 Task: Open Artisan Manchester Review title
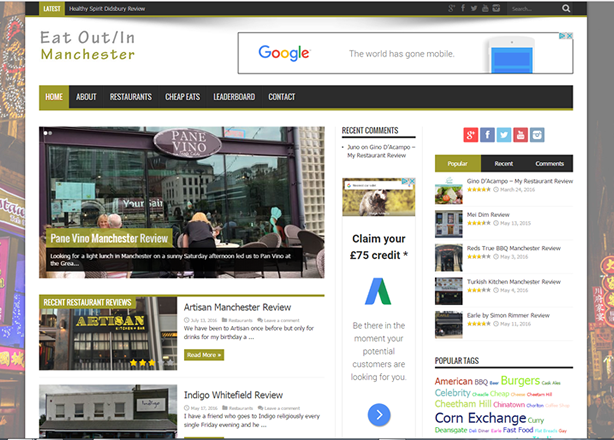tap(238, 307)
